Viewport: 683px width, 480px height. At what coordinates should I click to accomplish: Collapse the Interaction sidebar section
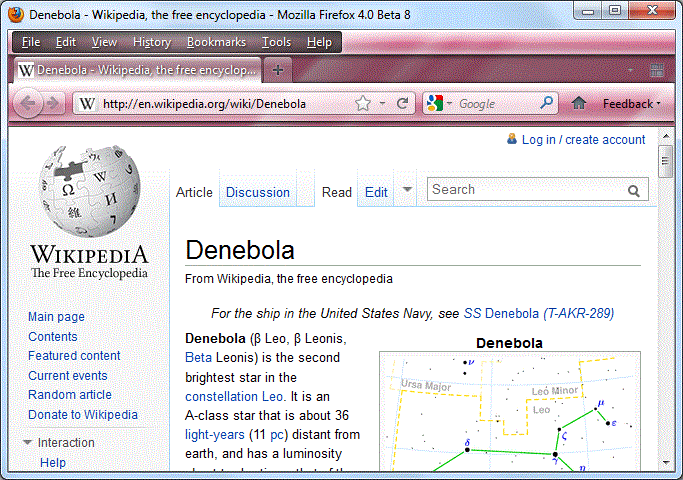[x=27, y=443]
